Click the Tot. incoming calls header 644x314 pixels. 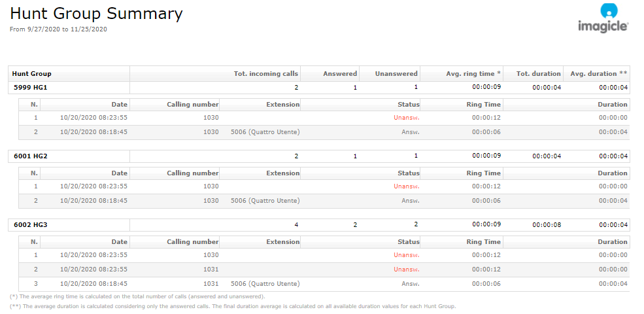tap(265, 74)
